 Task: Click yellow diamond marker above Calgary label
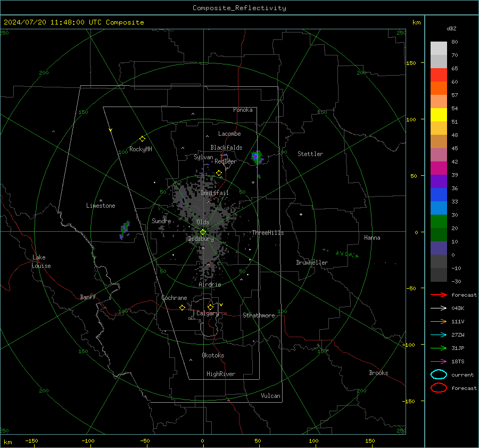coord(210,307)
